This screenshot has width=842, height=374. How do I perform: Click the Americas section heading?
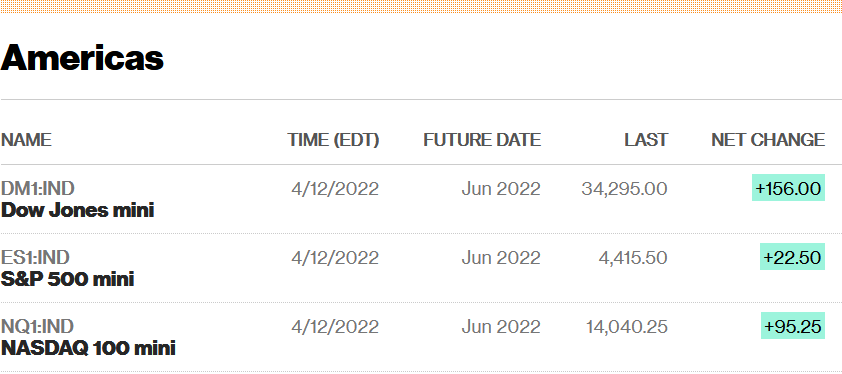coord(82,57)
